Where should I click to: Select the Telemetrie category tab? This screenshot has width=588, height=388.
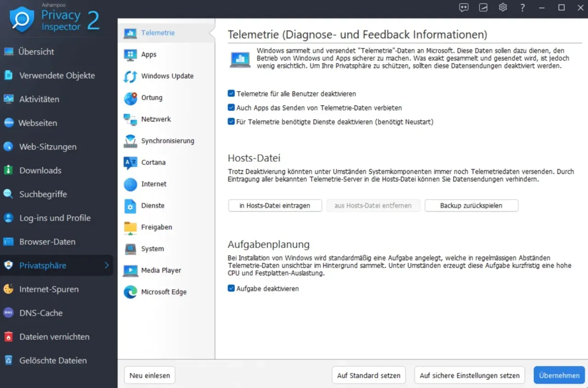tap(166, 33)
